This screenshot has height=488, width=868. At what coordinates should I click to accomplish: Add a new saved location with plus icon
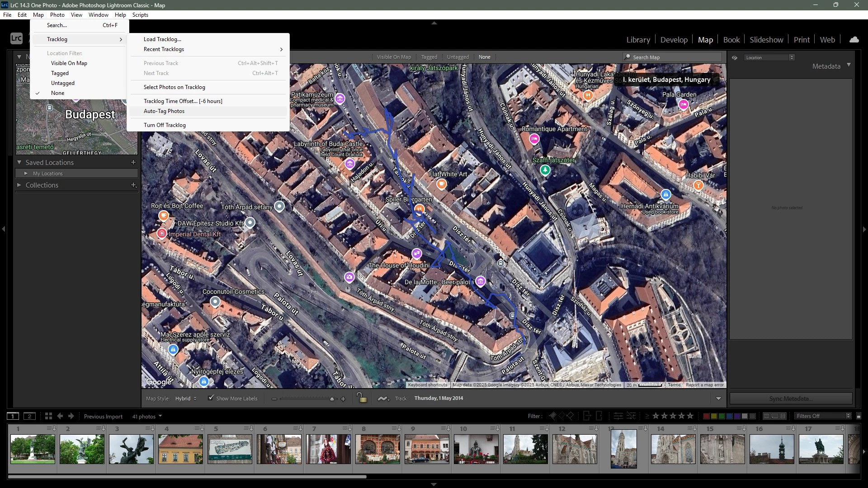(x=133, y=162)
